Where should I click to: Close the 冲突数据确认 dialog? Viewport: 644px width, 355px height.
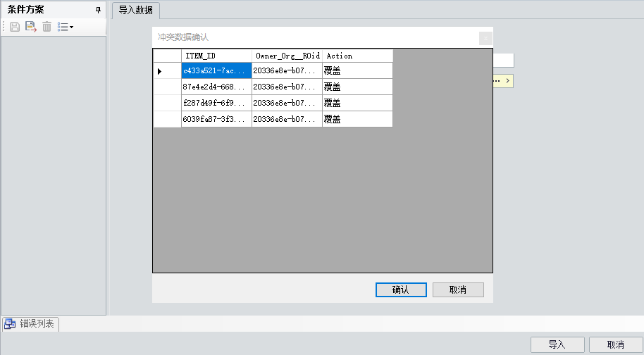point(485,38)
